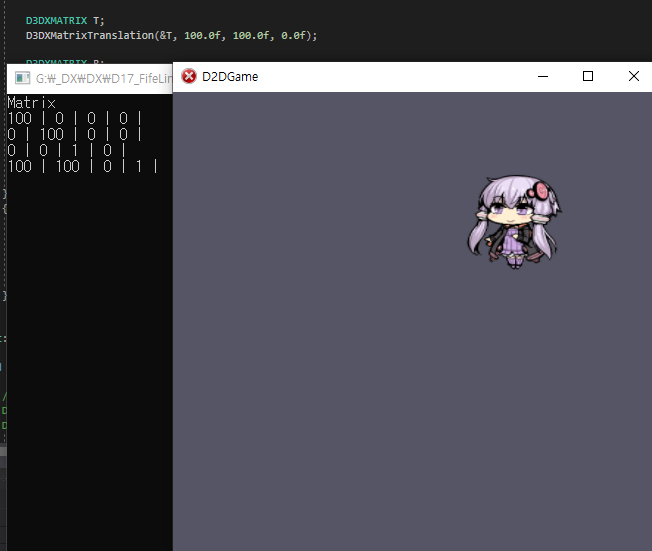652x551 pixels.
Task: Click the console window icon
Action: click(22, 78)
